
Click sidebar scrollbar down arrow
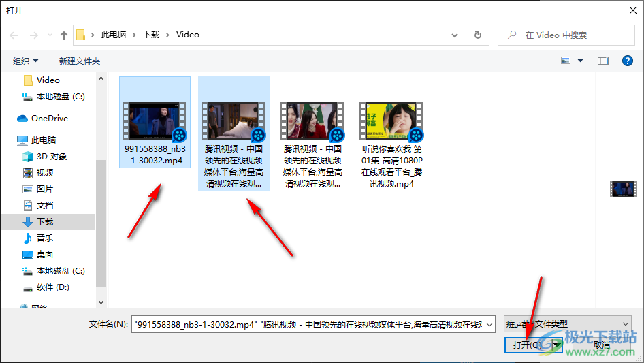pyautogui.click(x=101, y=302)
